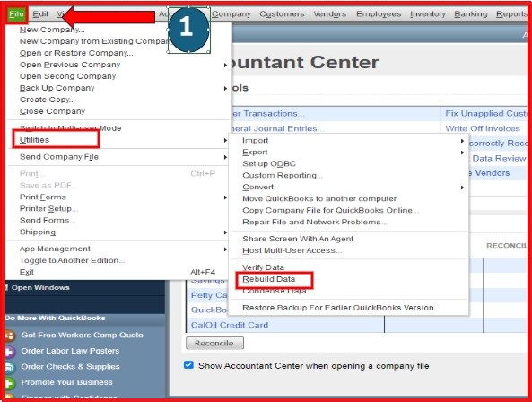Screen dimensions: 532x402
Task: Open the Inventory menu
Action: pyautogui.click(x=428, y=14)
